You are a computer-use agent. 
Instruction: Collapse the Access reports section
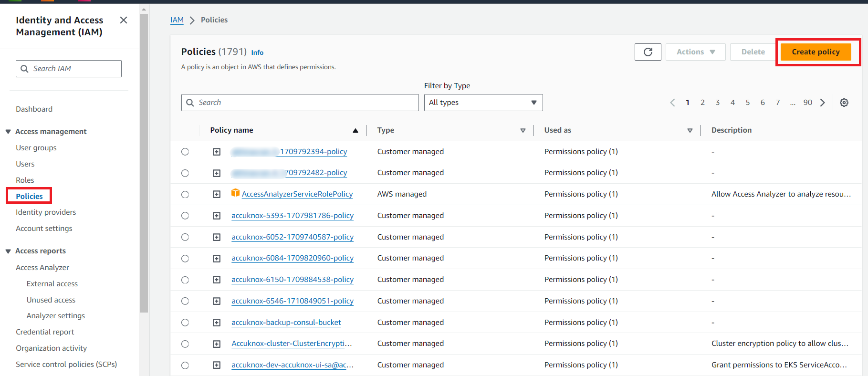(8, 251)
